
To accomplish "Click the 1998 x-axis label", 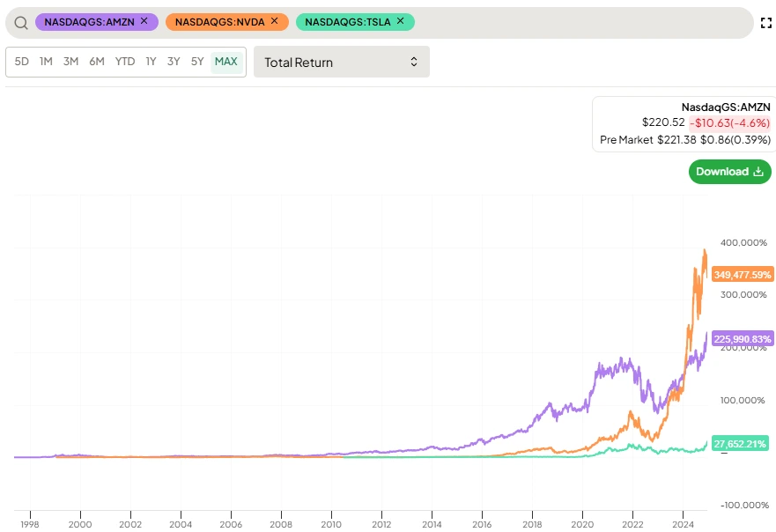I will [x=30, y=524].
